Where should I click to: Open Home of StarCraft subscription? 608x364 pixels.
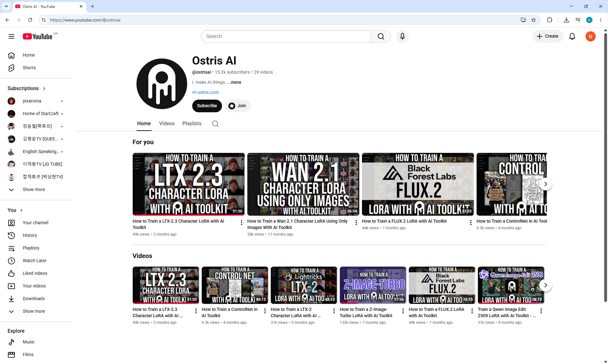(36, 114)
